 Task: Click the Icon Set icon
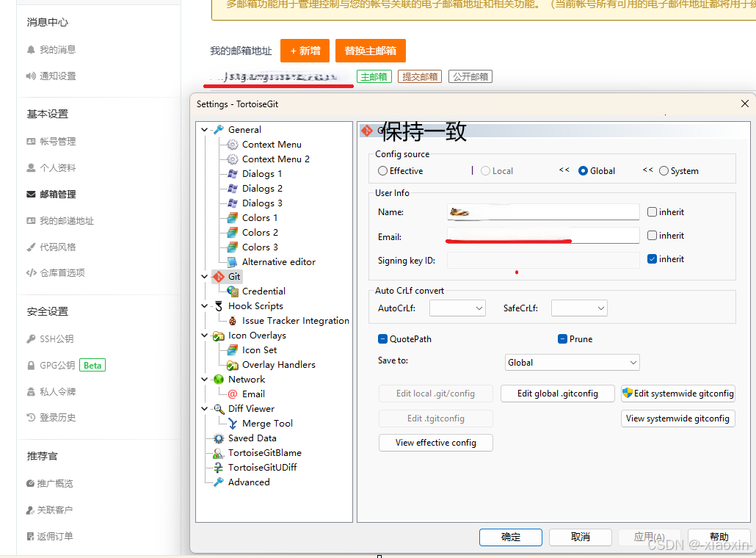(233, 350)
